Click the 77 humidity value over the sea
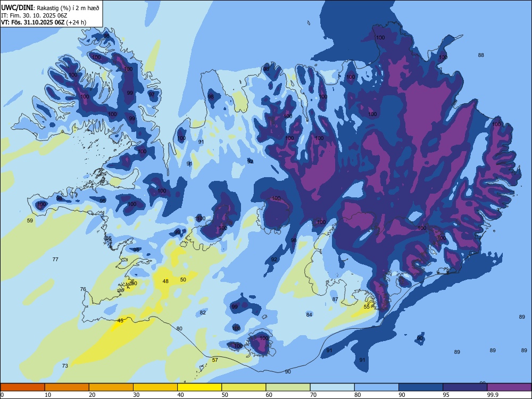Viewport: 532px width, 399px height. (55, 259)
